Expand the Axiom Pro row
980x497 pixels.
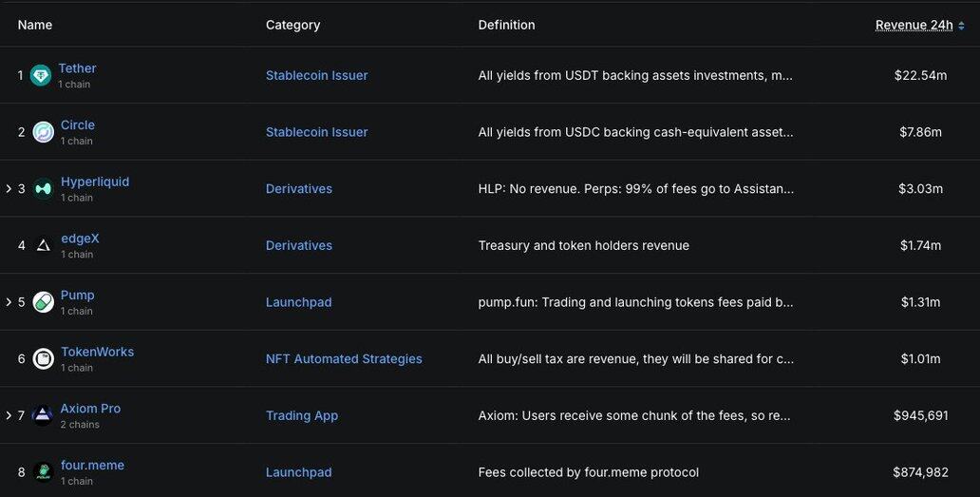pyautogui.click(x=9, y=415)
